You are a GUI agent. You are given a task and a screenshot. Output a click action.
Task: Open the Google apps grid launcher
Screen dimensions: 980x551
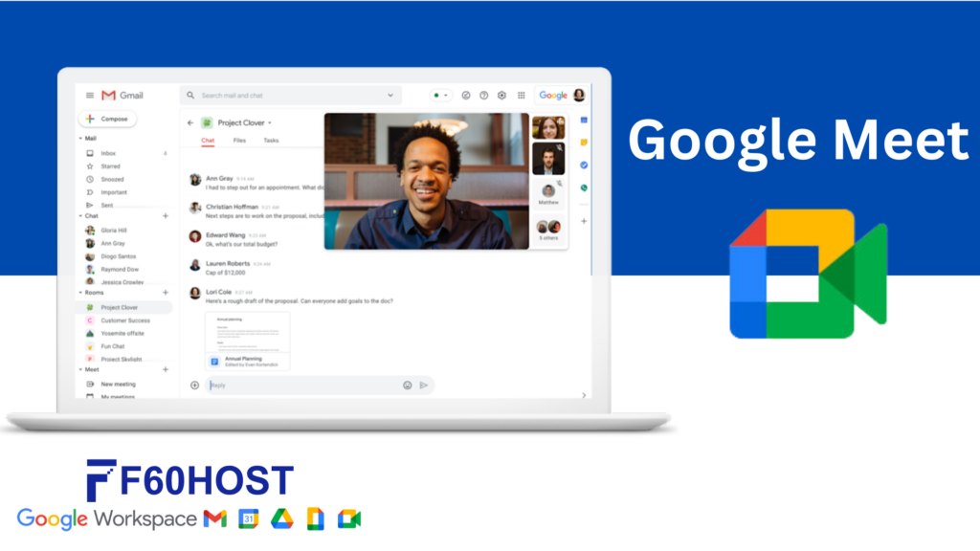(522, 95)
